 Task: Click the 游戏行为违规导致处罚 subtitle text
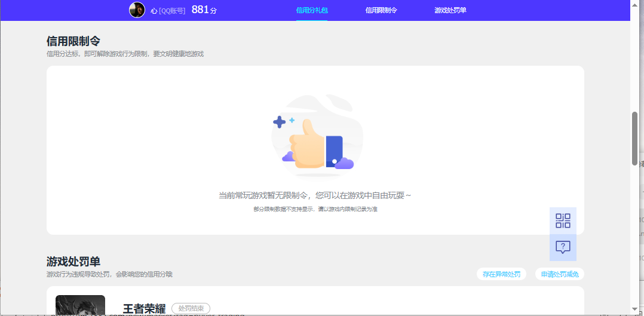coord(110,274)
